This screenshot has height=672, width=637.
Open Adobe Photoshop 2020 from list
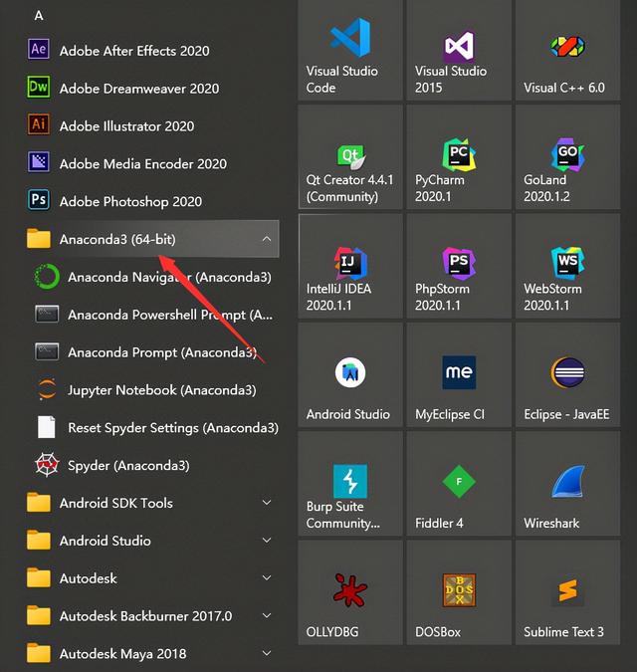coord(129,201)
